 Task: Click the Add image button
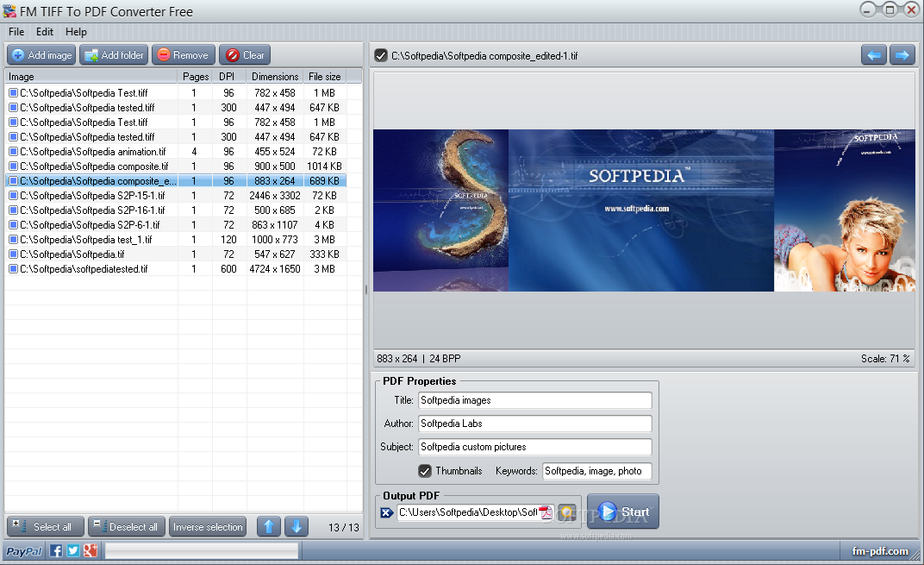(x=41, y=55)
